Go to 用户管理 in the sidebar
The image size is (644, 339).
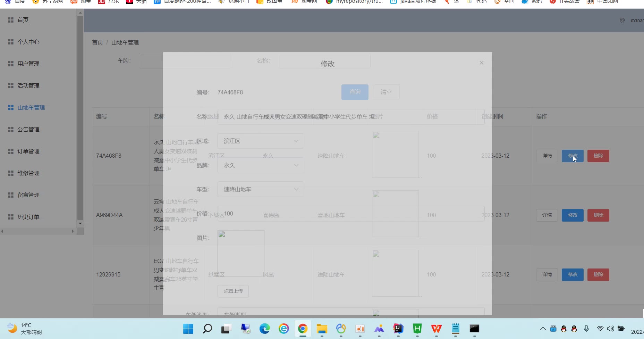tap(28, 64)
